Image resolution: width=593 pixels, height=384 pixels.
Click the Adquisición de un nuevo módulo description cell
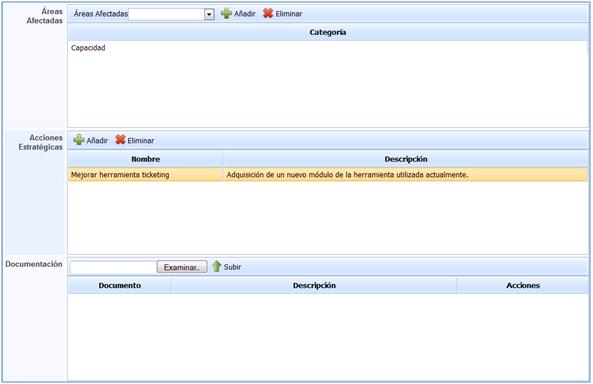[405, 175]
